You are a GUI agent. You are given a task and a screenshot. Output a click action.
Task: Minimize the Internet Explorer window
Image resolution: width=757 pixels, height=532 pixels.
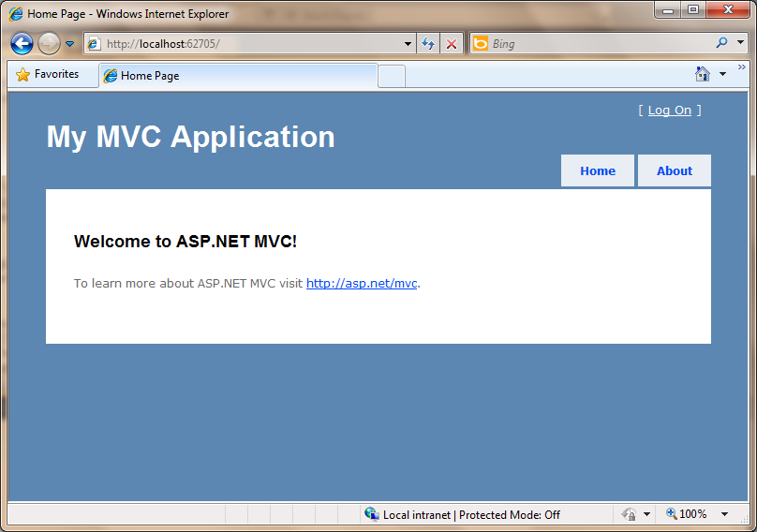click(x=668, y=10)
